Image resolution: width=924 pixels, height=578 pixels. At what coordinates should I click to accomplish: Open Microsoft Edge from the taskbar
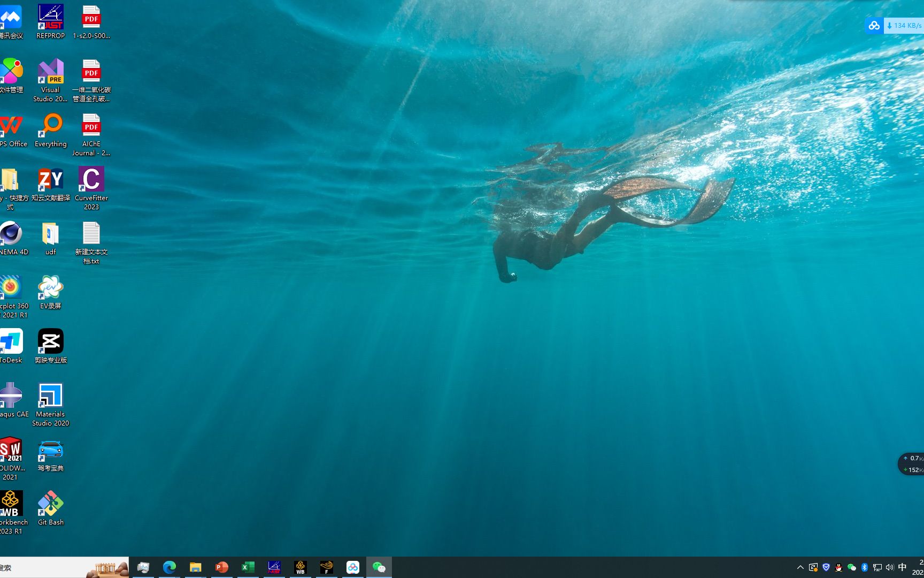[x=169, y=567]
